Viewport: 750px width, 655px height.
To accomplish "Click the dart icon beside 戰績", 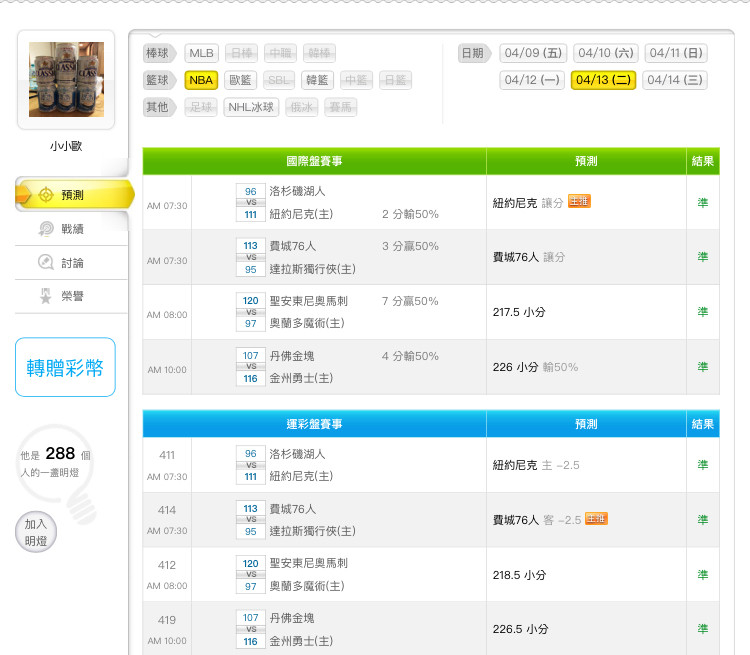I will point(45,229).
